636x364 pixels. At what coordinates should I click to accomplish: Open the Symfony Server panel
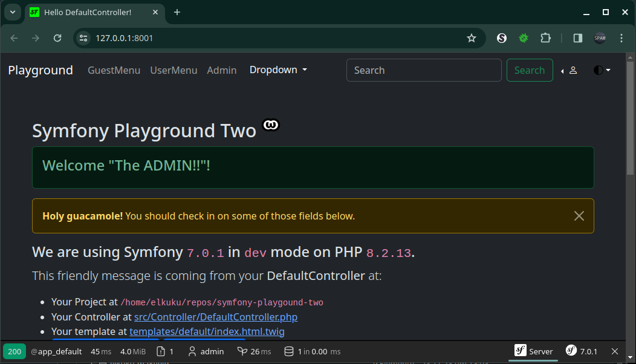533,351
